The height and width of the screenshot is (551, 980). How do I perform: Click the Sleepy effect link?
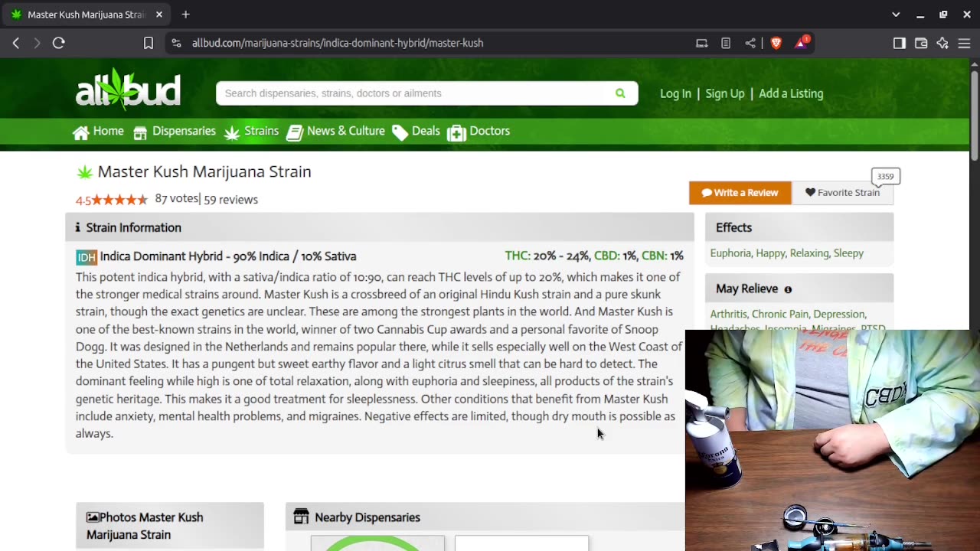click(848, 253)
